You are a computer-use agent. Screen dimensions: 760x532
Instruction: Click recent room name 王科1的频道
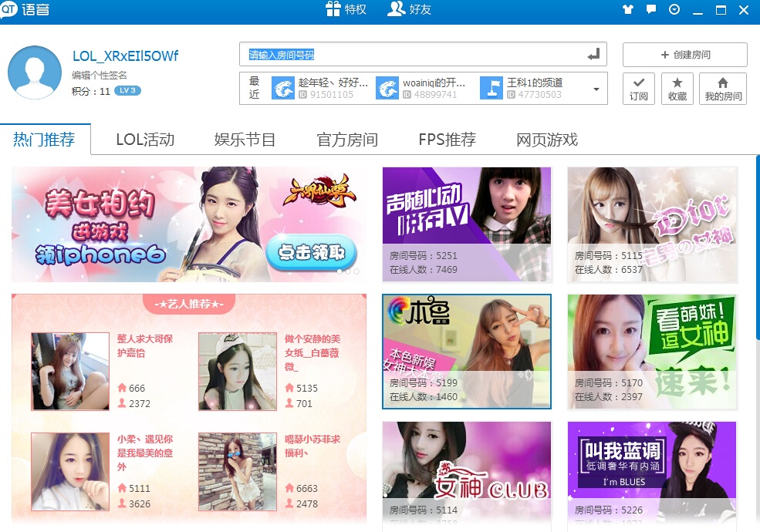pos(535,82)
